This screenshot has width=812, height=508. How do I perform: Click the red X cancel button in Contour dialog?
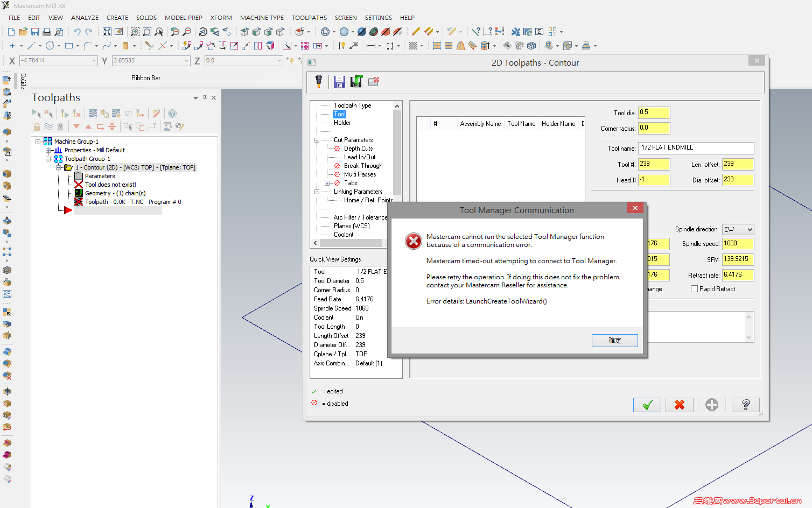(x=680, y=405)
